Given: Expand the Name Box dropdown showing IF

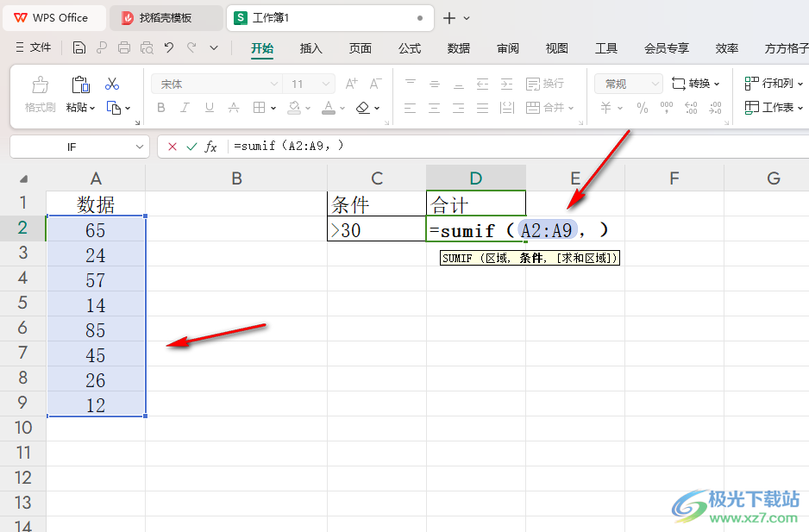Looking at the screenshot, I should 140,147.
